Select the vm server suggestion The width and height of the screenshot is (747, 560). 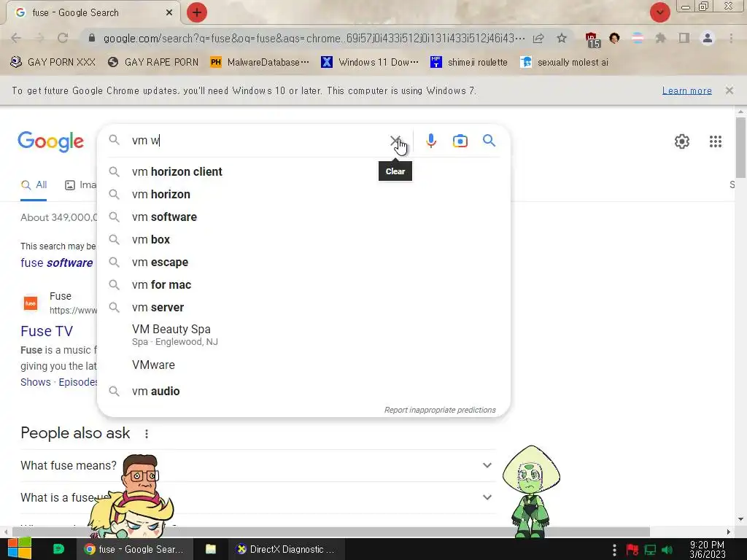pyautogui.click(x=303, y=307)
